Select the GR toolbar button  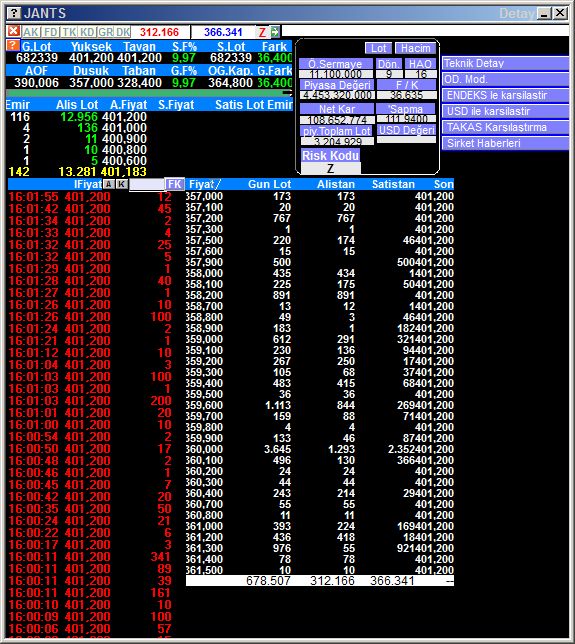point(106,32)
